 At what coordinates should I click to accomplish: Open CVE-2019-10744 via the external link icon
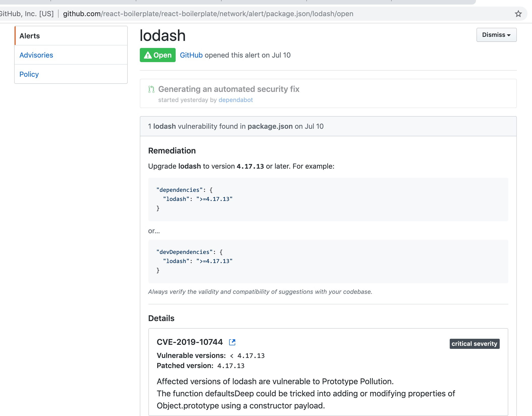pos(232,342)
